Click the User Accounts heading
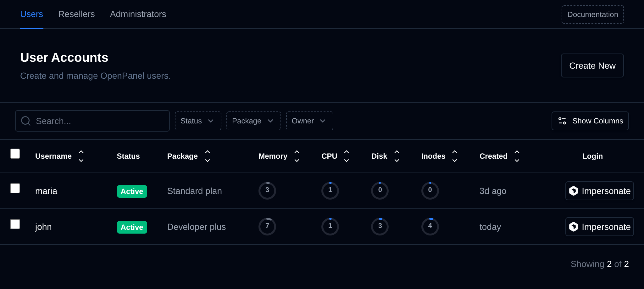Screen dimensions: 644x289 [x=64, y=58]
